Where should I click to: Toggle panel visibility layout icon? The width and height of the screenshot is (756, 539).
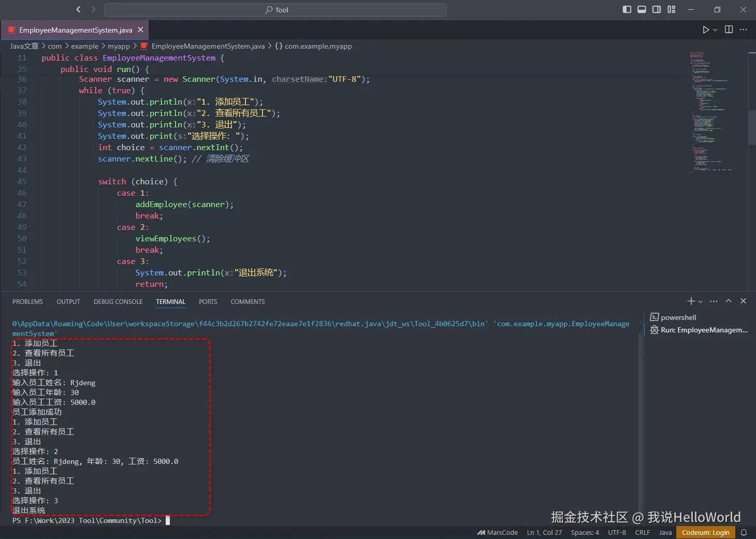coord(642,9)
